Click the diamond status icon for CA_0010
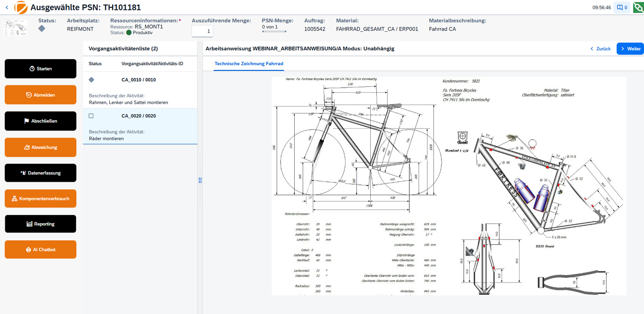Viewport: 644px width, 314px height. click(91, 80)
